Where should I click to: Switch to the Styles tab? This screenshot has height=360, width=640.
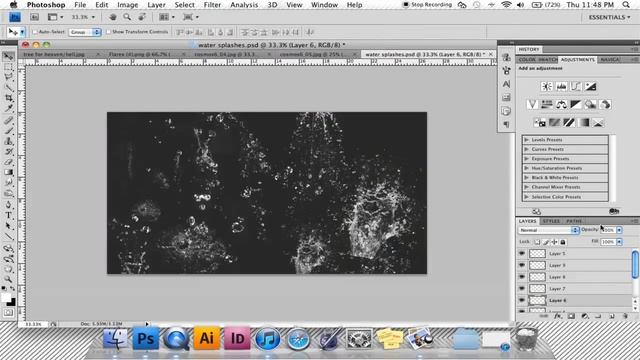click(x=551, y=221)
